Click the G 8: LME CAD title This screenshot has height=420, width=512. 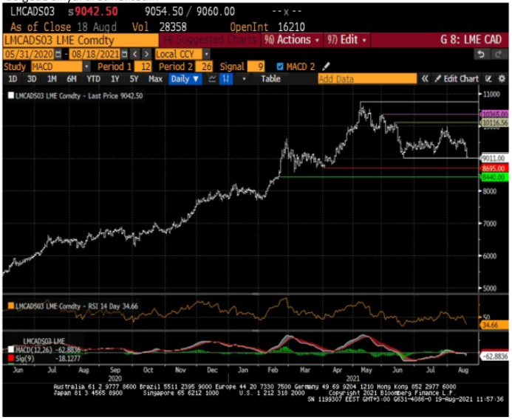tap(471, 40)
